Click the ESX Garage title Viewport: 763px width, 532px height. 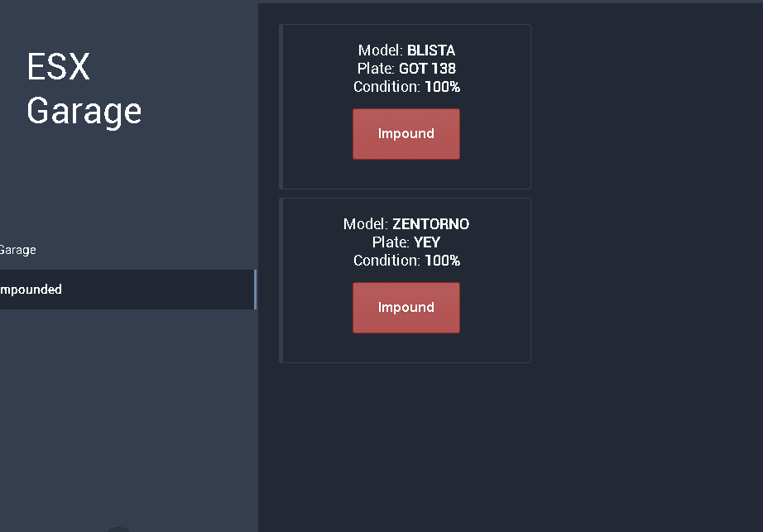[84, 89]
